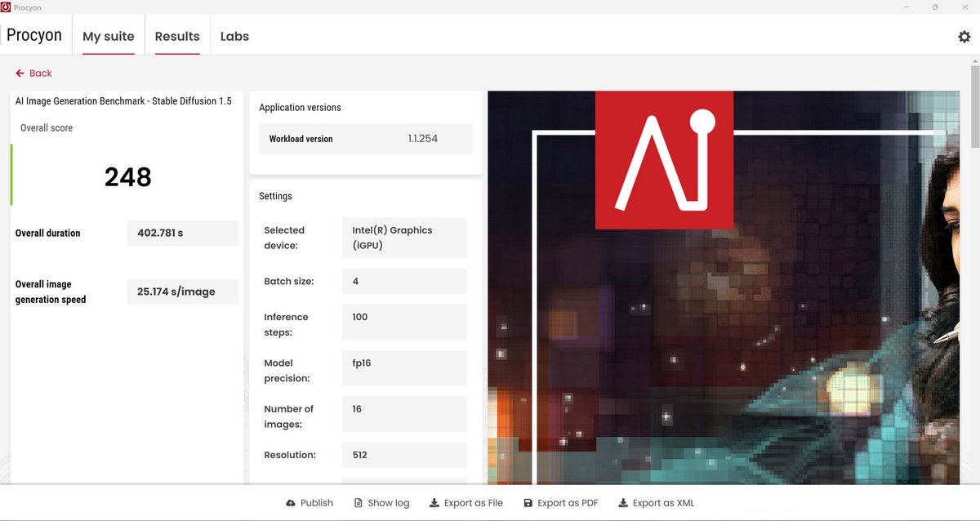Screen dimensions: 980x521
Task: Click the Export as File download icon
Action: [x=434, y=503]
